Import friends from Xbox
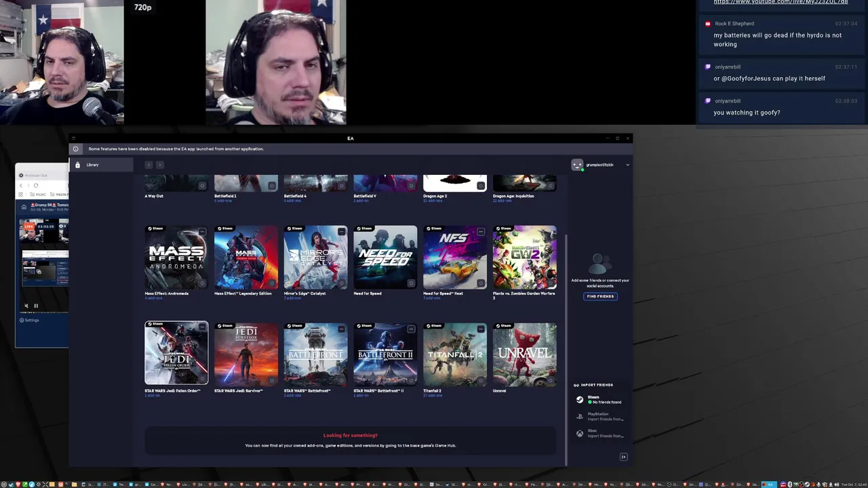Viewport: 868px width, 488px height. pyautogui.click(x=600, y=434)
